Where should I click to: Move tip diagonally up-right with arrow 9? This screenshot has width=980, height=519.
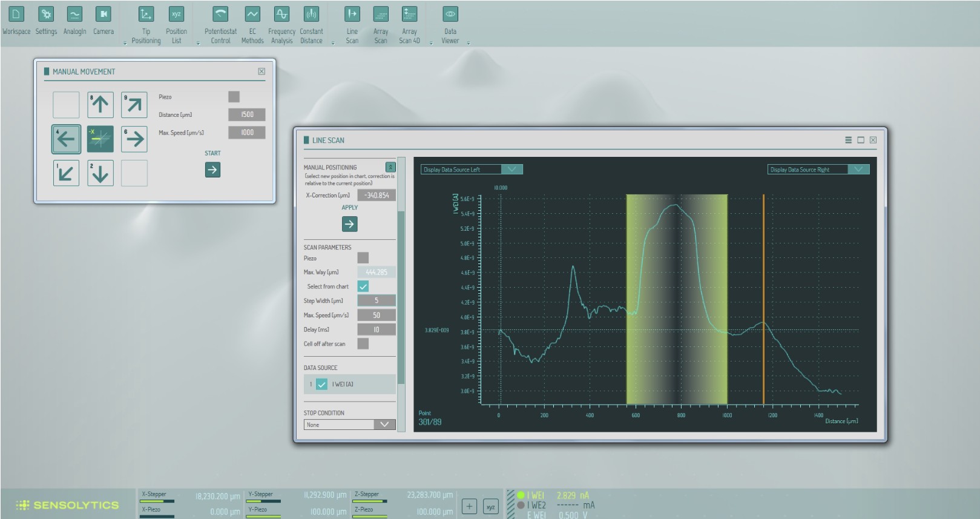click(x=134, y=105)
